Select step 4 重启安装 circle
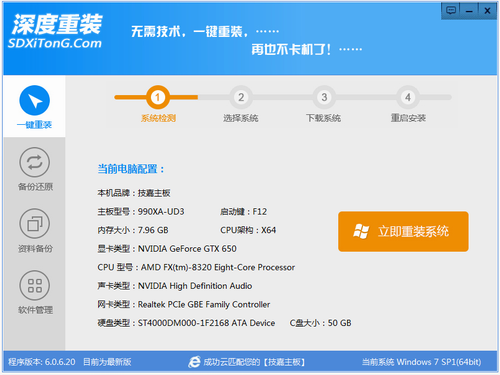The image size is (500, 375). pos(408,97)
